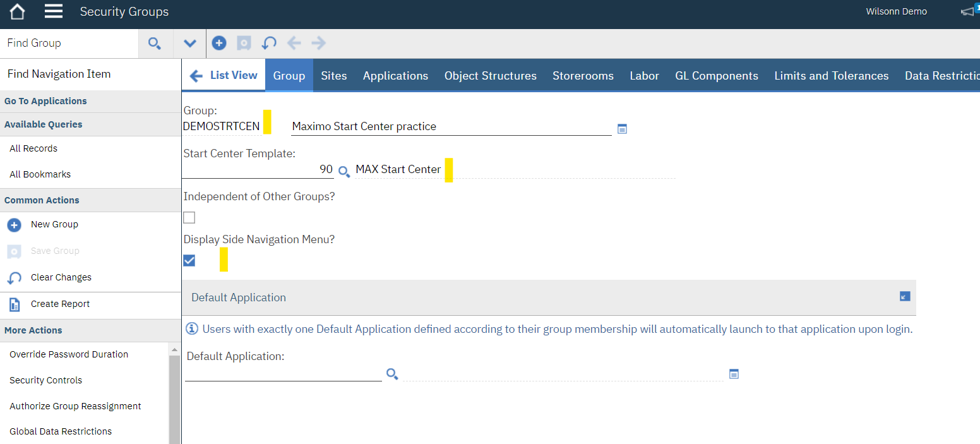
Task: Expand the advanced search chevron dropdown
Action: 189,42
